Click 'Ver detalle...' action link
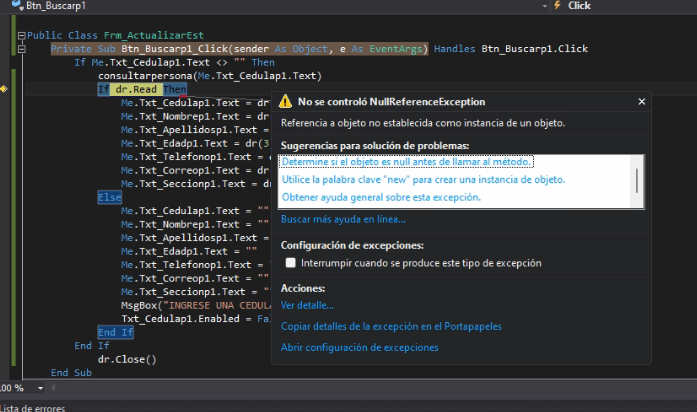Screen dimensions: 697x412 (x=307, y=305)
